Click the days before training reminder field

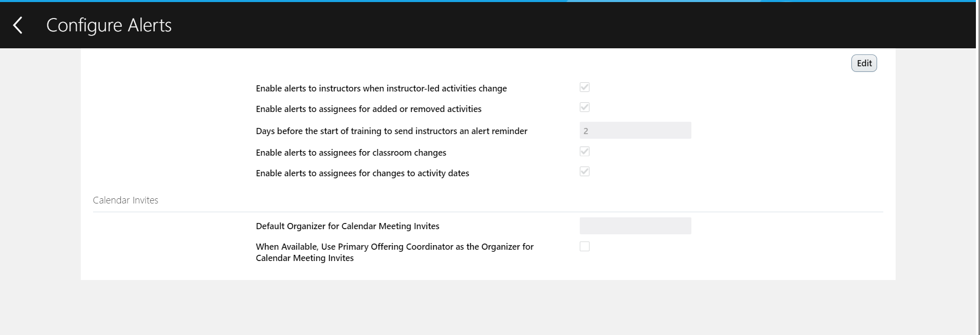point(635,130)
